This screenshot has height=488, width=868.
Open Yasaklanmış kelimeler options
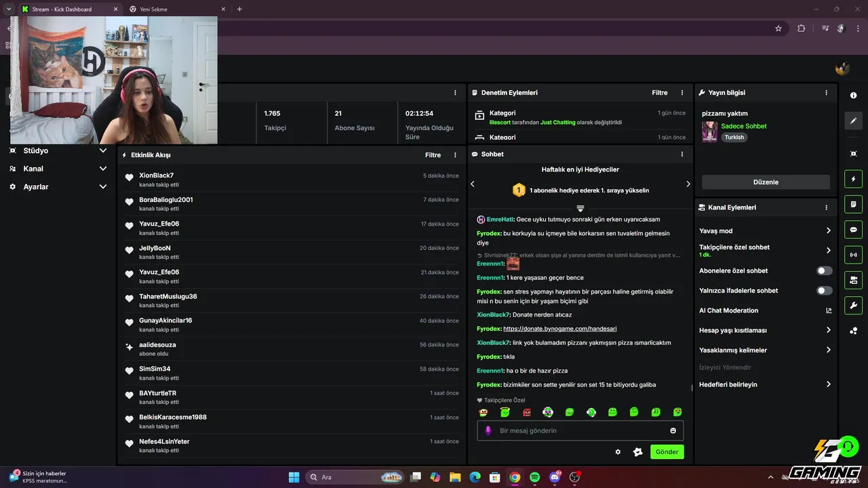765,350
